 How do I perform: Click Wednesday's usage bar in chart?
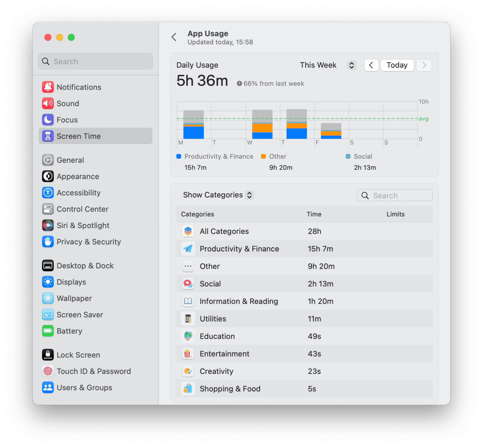tap(262, 125)
